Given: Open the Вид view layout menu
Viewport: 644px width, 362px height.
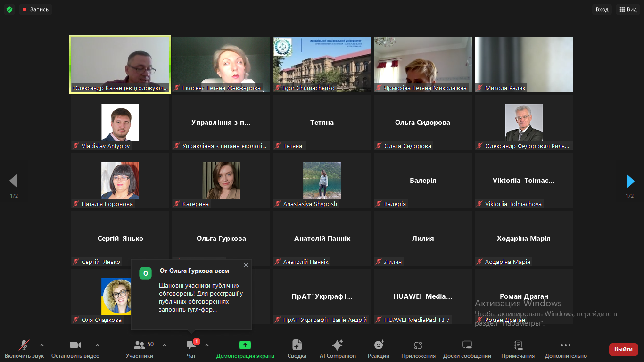Looking at the screenshot, I should pyautogui.click(x=628, y=9).
